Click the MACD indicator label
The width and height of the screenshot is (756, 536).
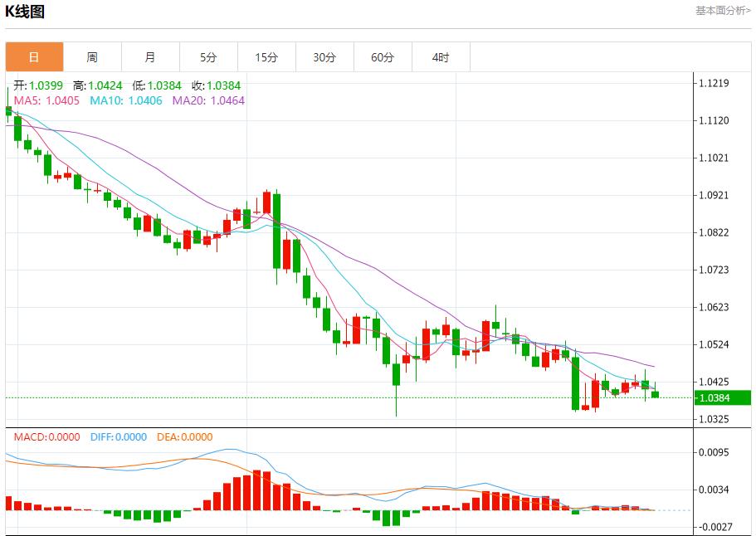coord(43,437)
